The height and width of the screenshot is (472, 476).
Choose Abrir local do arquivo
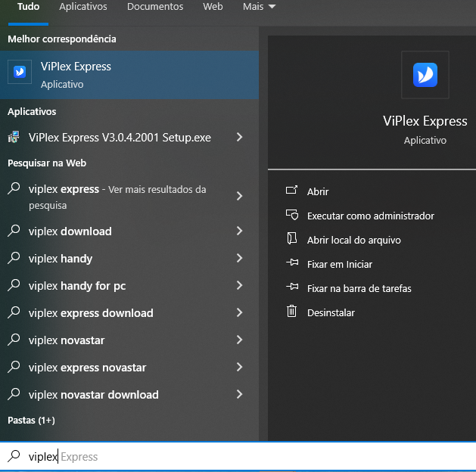[x=353, y=240]
